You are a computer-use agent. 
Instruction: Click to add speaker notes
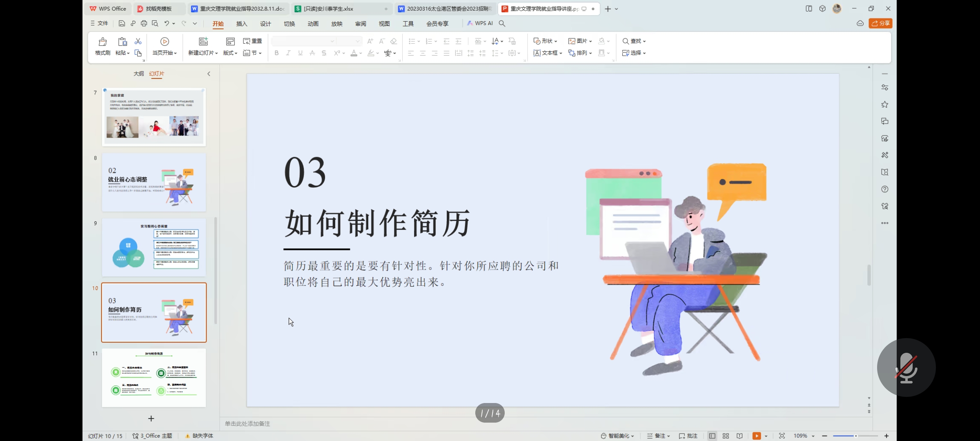pyautogui.click(x=247, y=423)
